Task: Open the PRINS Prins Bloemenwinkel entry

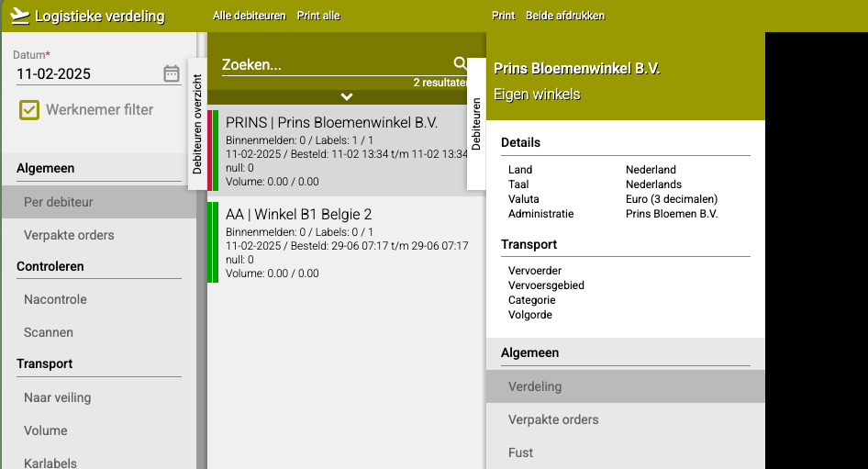Action: [x=343, y=151]
